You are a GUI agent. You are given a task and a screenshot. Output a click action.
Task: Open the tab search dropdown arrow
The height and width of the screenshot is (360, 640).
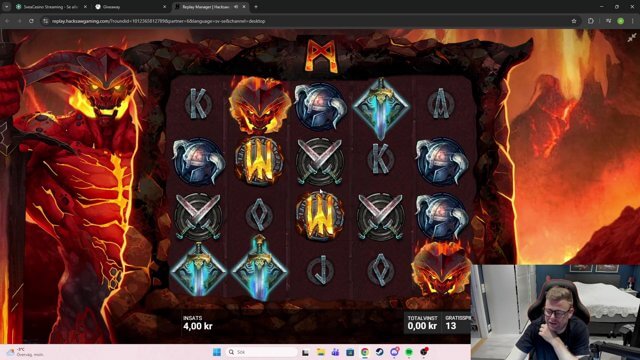[x=7, y=7]
